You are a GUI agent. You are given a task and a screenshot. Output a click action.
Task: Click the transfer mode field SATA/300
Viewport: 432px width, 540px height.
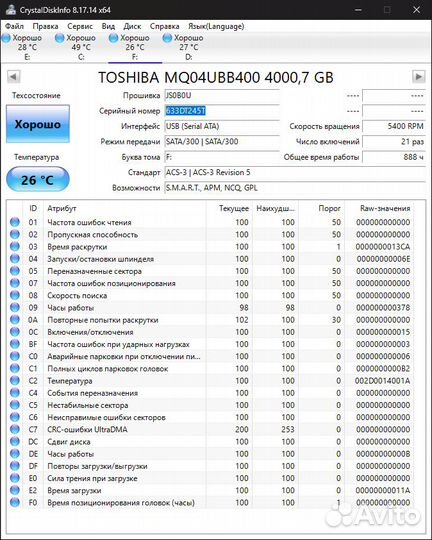(x=222, y=142)
